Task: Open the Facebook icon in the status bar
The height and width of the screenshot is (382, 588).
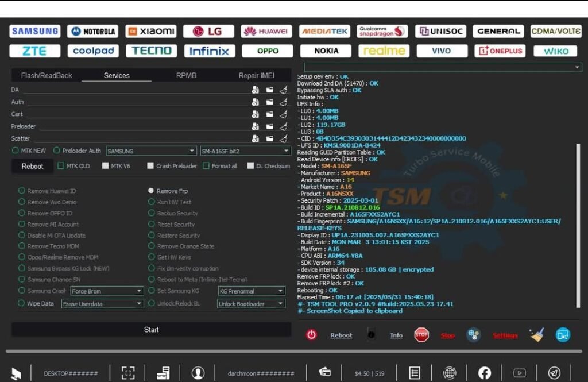Action: coord(485,373)
